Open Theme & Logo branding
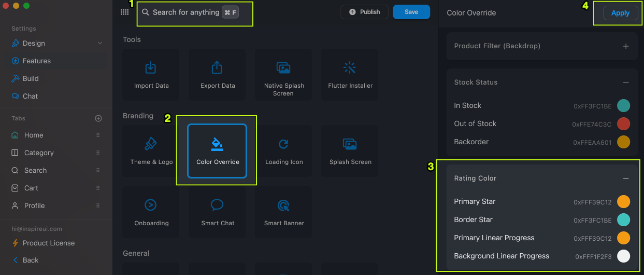This screenshot has width=644, height=275. tap(151, 150)
